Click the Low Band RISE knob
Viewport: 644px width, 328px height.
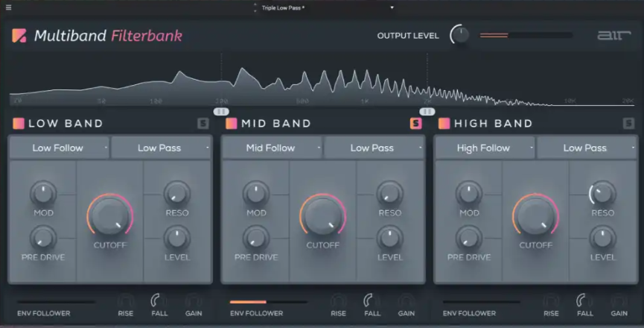point(125,301)
